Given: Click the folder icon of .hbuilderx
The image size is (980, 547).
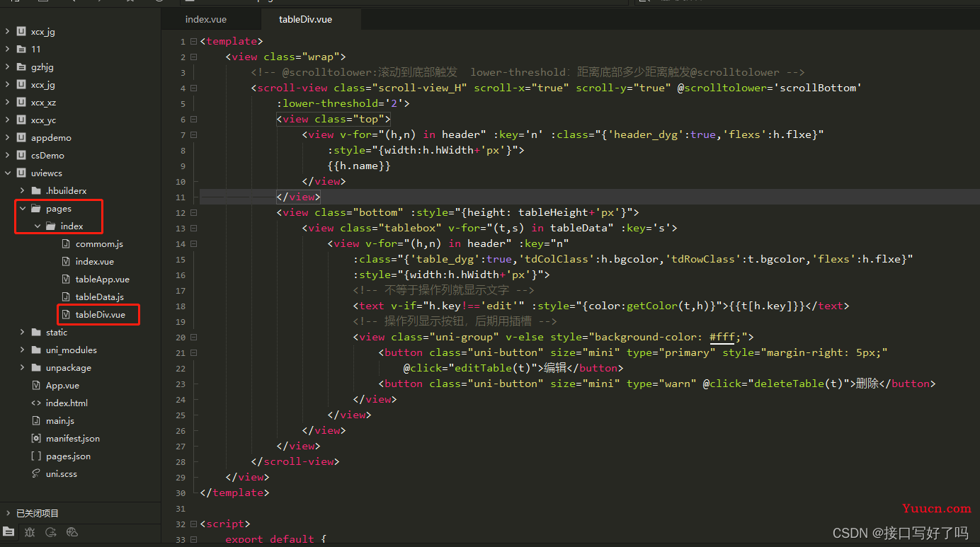Looking at the screenshot, I should point(36,191).
